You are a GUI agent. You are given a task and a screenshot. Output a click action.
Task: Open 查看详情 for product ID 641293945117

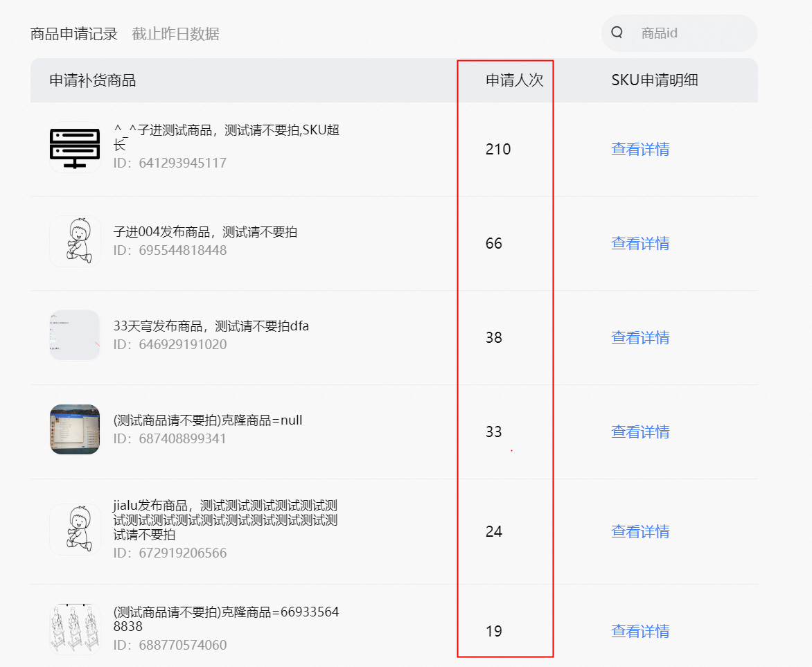pos(640,149)
